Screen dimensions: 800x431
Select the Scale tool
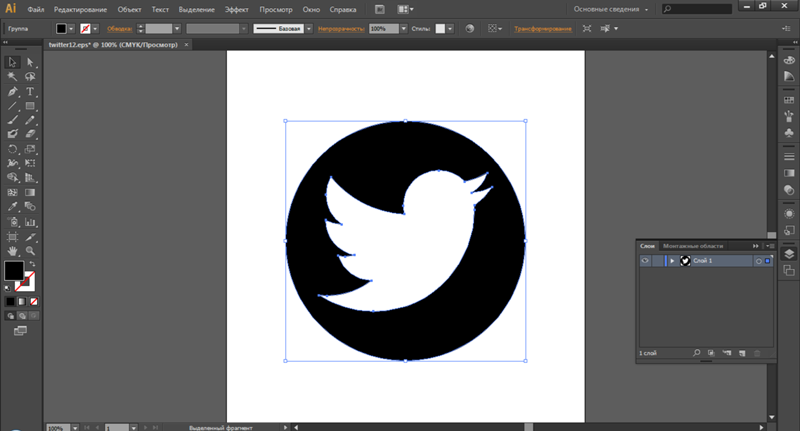click(x=30, y=149)
